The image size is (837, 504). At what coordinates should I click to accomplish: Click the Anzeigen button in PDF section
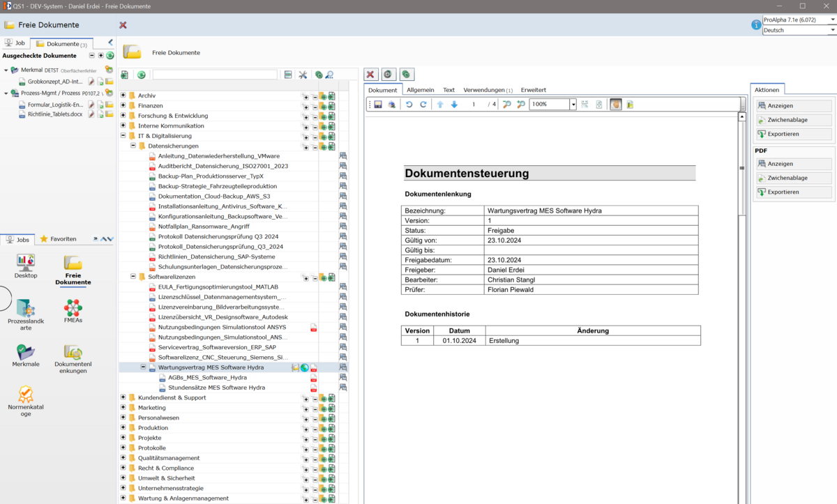pos(794,164)
